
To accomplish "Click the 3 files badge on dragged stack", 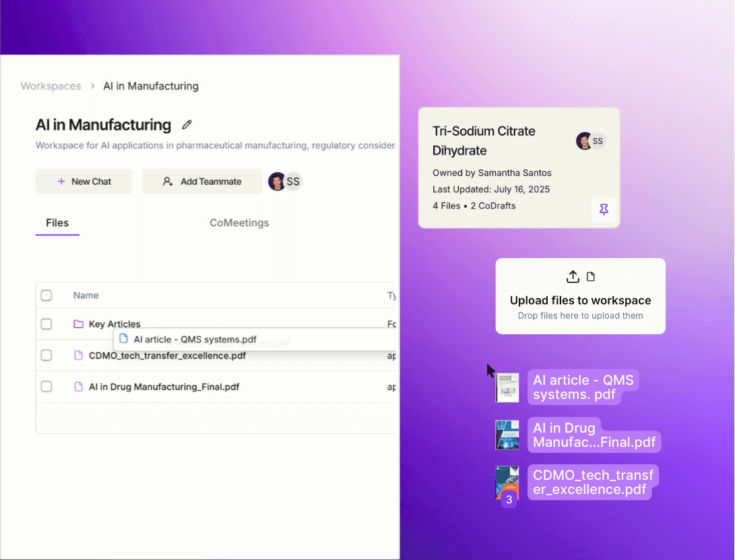I will click(509, 499).
